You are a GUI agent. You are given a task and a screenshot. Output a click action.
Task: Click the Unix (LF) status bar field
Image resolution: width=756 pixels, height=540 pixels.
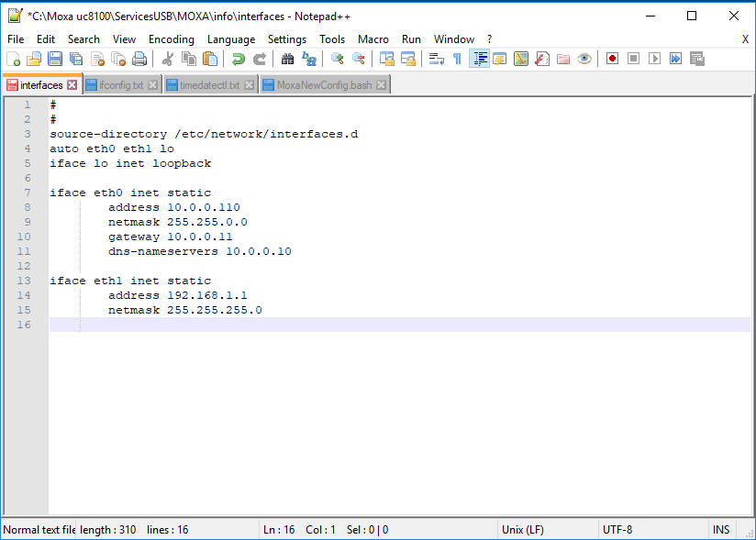[524, 529]
